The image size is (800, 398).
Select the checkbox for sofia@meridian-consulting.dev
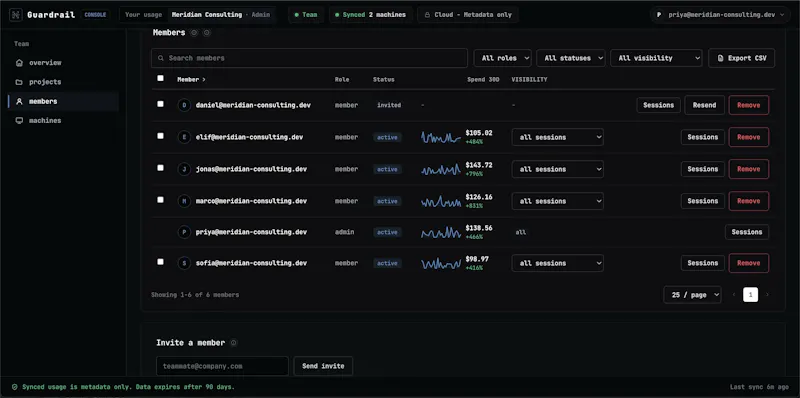click(161, 261)
